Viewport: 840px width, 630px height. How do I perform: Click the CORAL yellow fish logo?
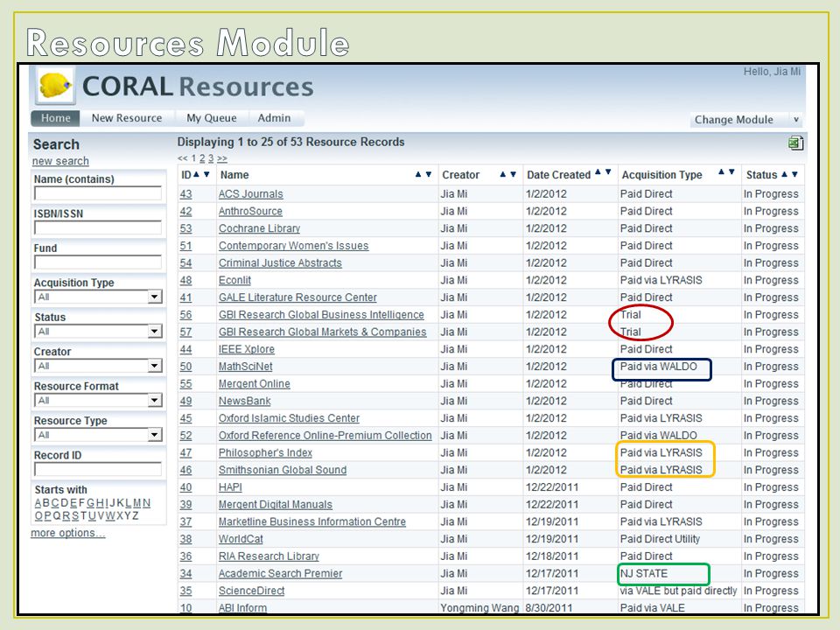click(x=54, y=86)
